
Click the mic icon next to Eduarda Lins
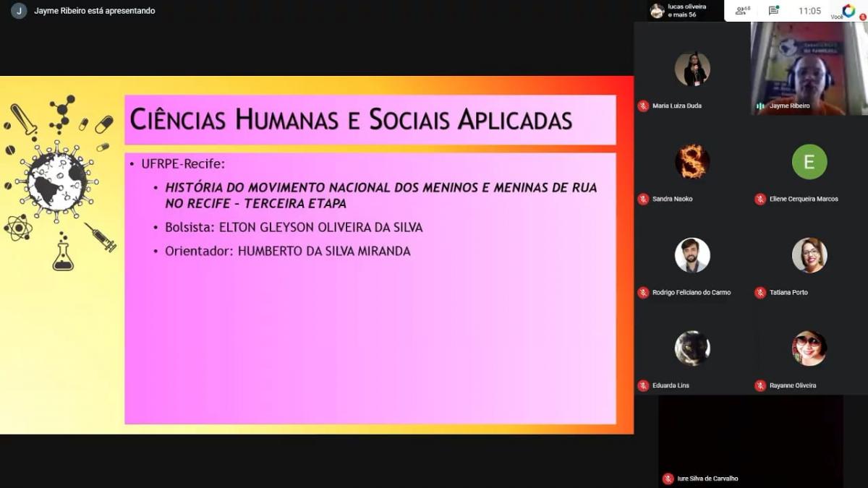pyautogui.click(x=643, y=385)
